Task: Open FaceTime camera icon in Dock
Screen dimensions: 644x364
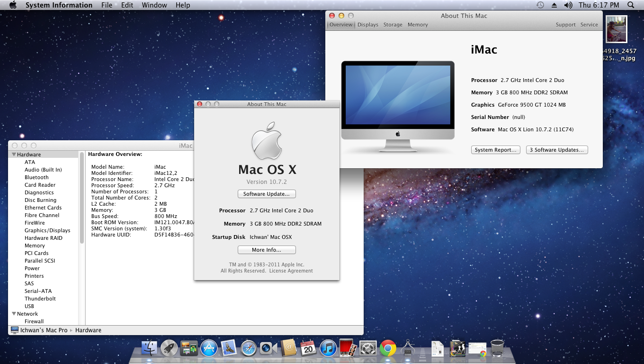Action: (x=268, y=349)
